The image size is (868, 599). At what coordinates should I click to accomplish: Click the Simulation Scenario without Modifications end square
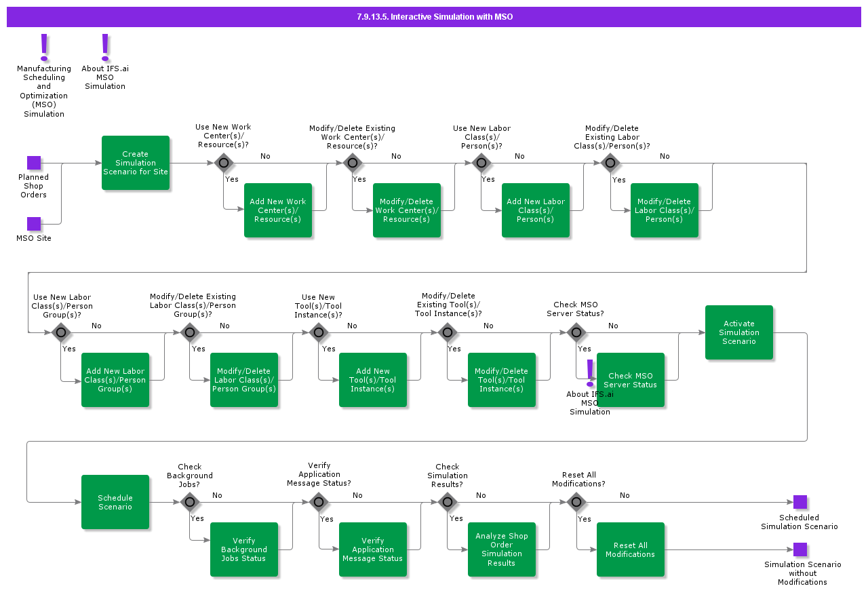coord(800,549)
